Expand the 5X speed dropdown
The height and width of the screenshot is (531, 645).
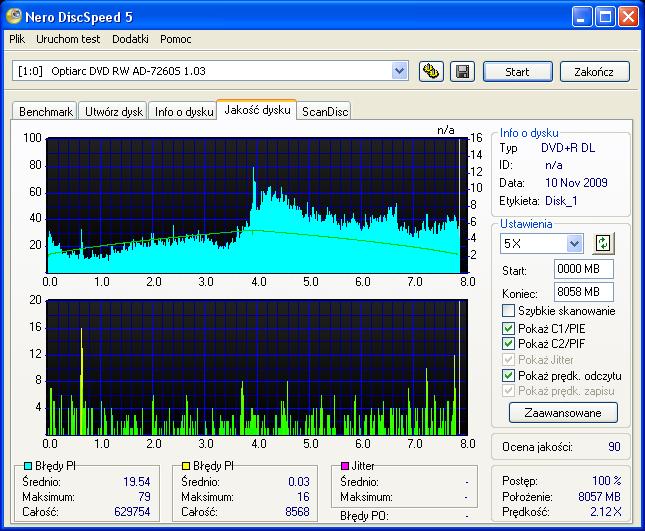[574, 243]
